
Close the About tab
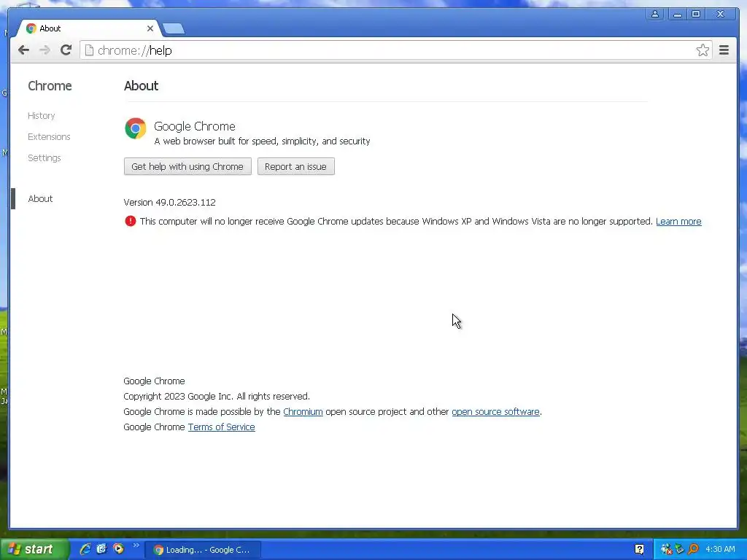tap(150, 28)
